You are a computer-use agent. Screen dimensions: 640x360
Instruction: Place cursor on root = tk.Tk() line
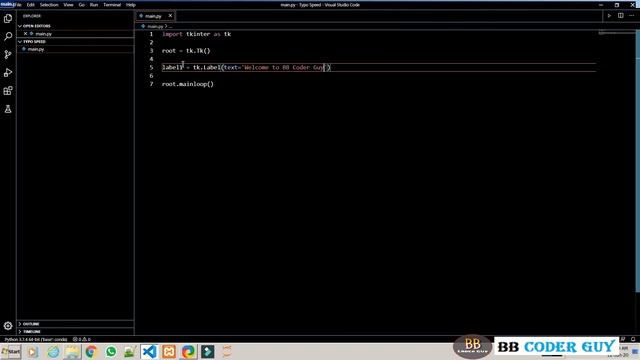pos(186,51)
